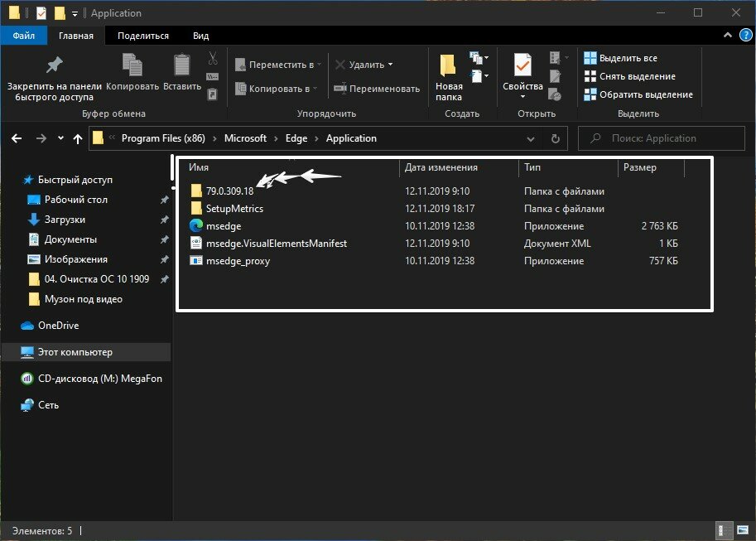Click Edge in the address path
The height and width of the screenshot is (541, 756).
point(296,138)
